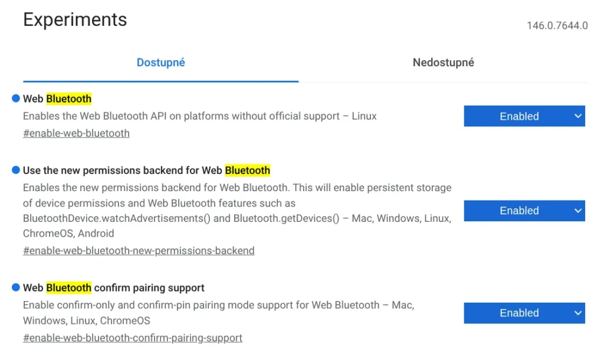
Task: Click the 'Web Bluetooth confirm pairing support' title
Action: (x=114, y=288)
